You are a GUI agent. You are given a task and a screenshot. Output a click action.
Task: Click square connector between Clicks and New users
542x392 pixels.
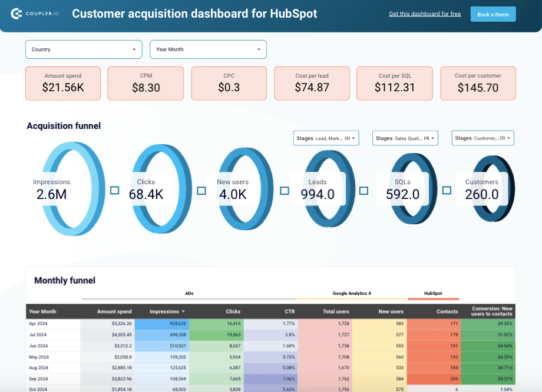pyautogui.click(x=201, y=191)
